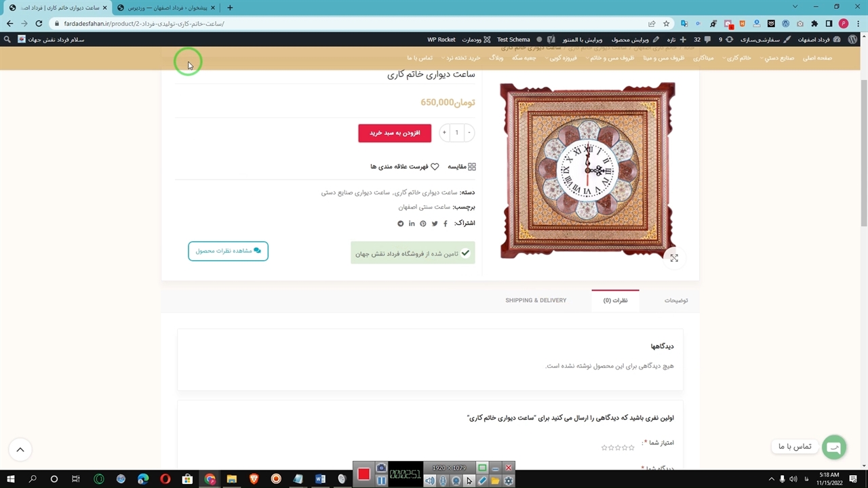Open the green chat contact bubble

pyautogui.click(x=834, y=447)
